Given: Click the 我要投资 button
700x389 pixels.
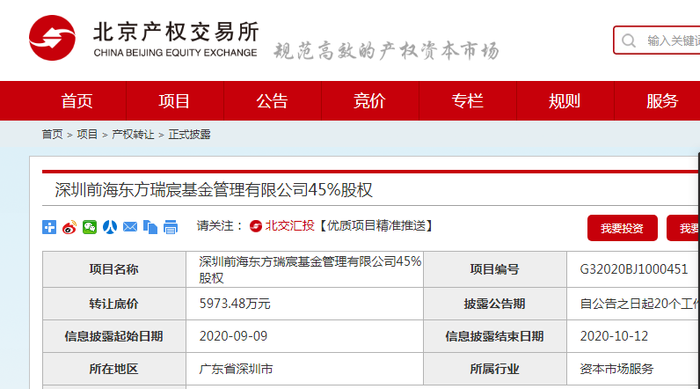Looking at the screenshot, I should pyautogui.click(x=622, y=228).
